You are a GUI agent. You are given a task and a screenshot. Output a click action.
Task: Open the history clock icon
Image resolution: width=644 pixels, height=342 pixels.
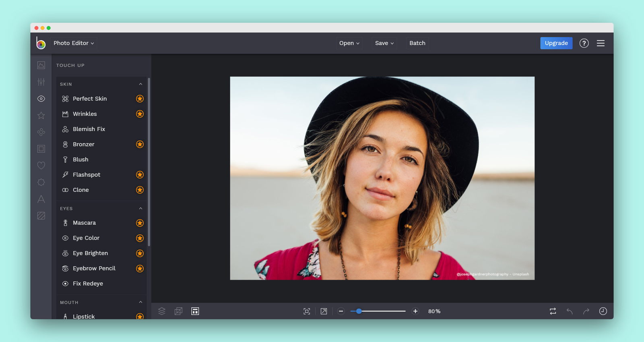603,311
